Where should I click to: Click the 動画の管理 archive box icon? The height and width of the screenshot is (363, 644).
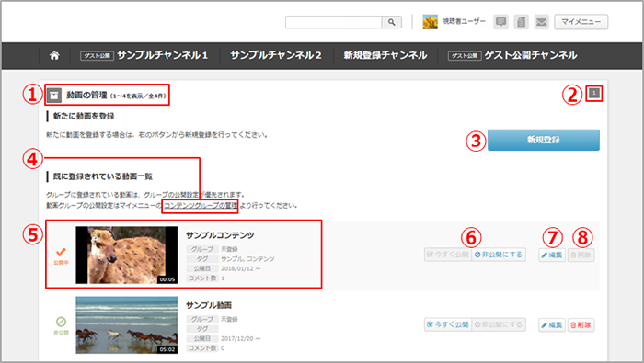53,96
